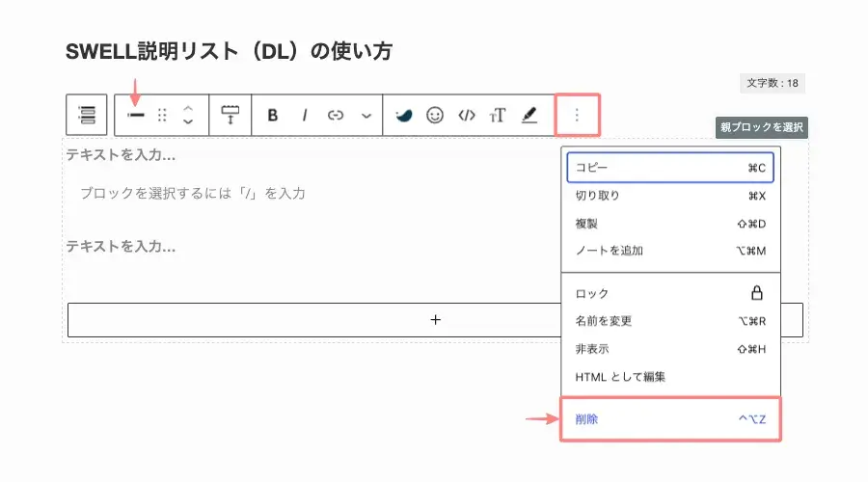Click the post title SWELL説明リスト（DL）の使い方
Viewport: 868px width, 482px height.
coord(229,51)
